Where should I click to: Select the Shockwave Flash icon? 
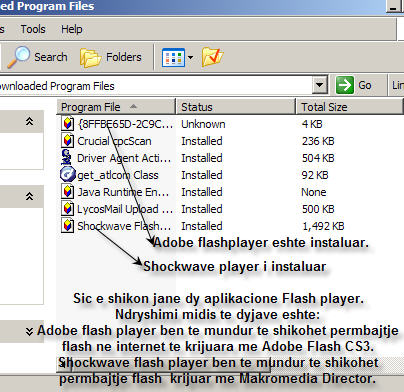tap(67, 226)
